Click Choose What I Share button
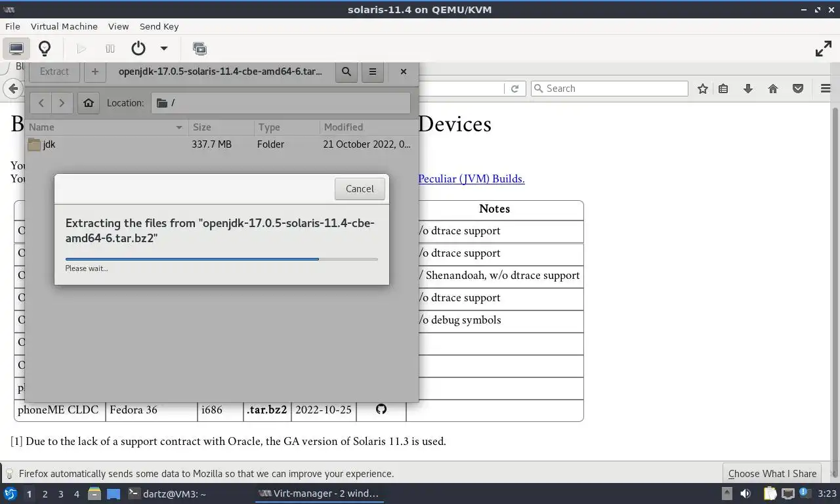Screen dimensions: 840x504 click(x=772, y=473)
